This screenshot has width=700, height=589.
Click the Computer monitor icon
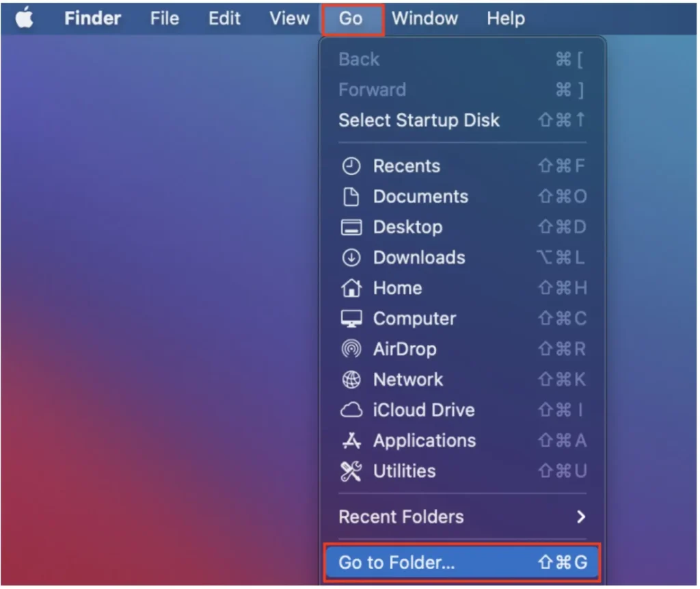(x=351, y=319)
